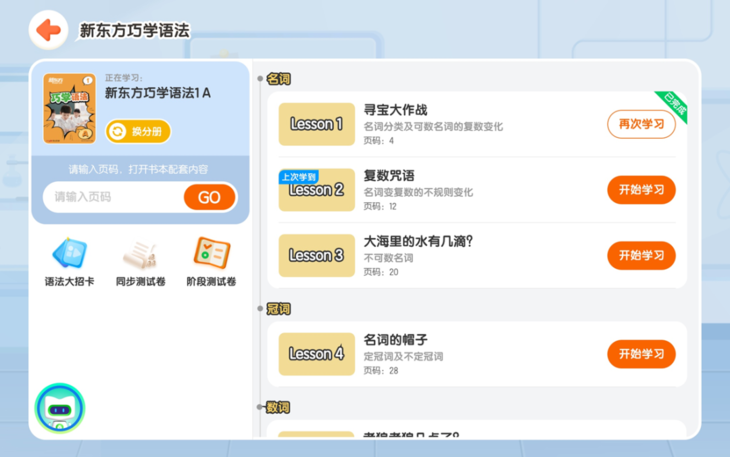Select the Lesson 4 yellow tile
Image resolution: width=730 pixels, height=457 pixels.
[317, 354]
